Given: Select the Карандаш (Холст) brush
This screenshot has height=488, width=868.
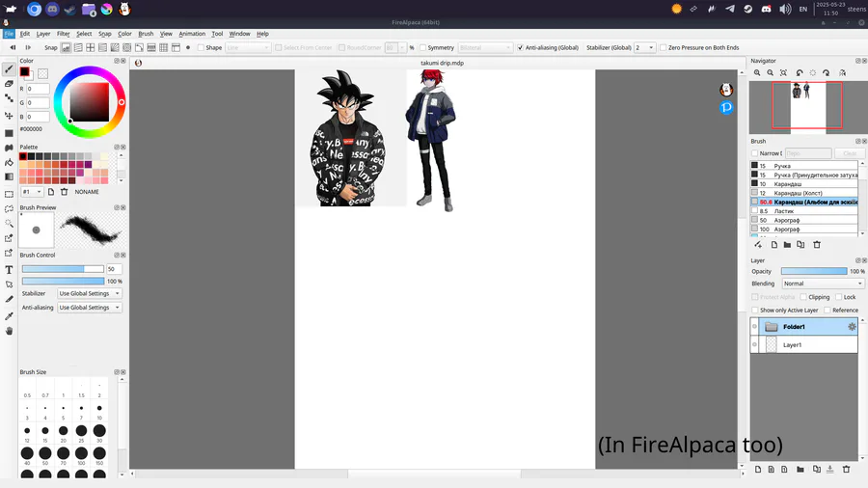Looking at the screenshot, I should [x=804, y=193].
